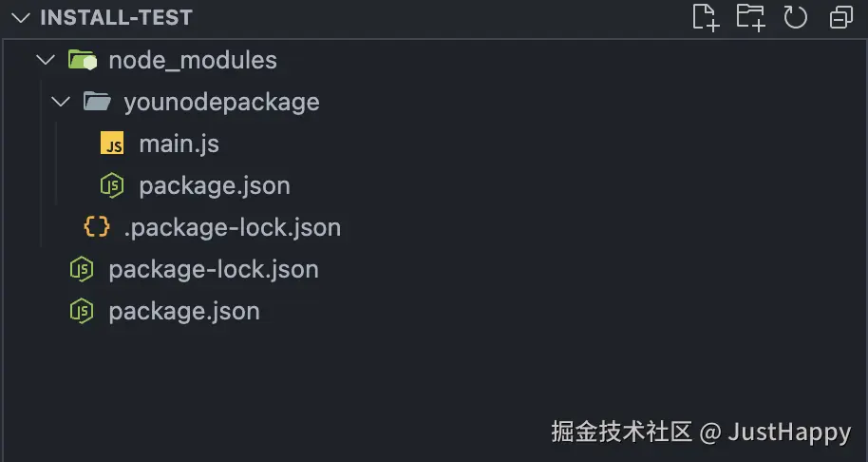868x462 pixels.
Task: Select root package-lock.json file
Action: [x=213, y=269]
